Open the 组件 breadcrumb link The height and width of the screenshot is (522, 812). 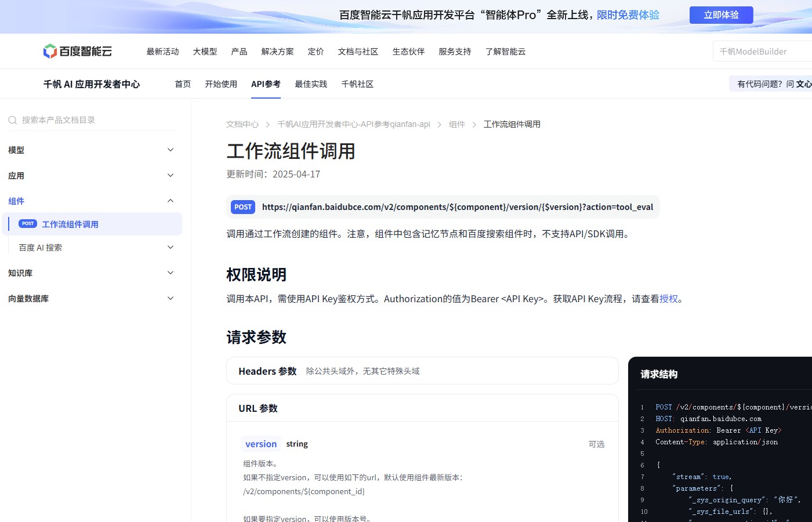pyautogui.click(x=457, y=124)
